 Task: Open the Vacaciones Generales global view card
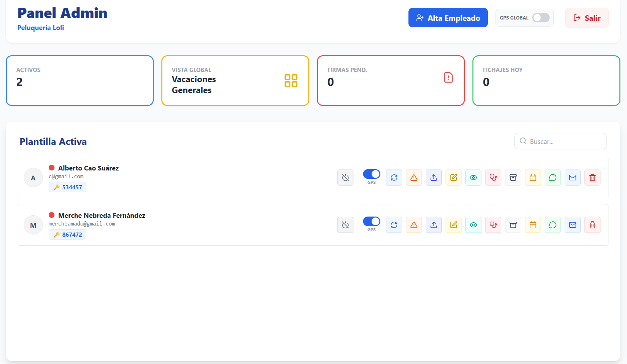pos(235,81)
